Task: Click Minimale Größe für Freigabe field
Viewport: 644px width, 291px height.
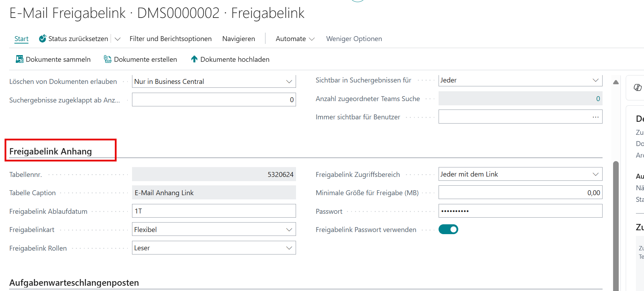Action: pyautogui.click(x=520, y=193)
